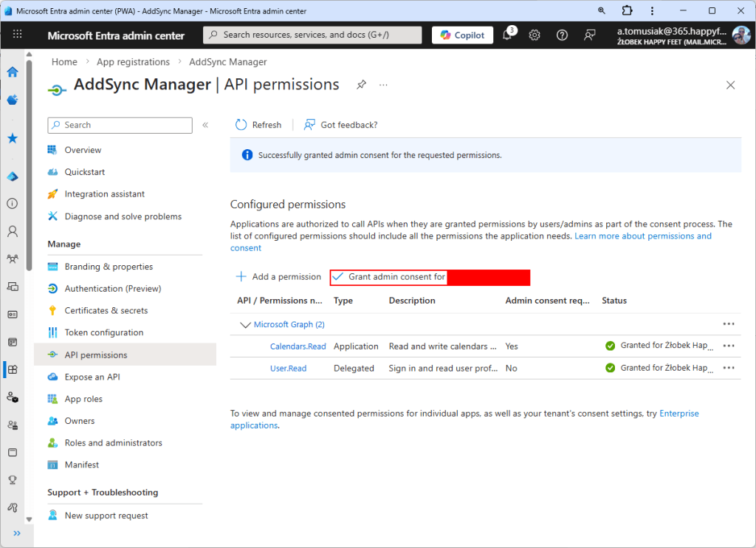The height and width of the screenshot is (548, 756).
Task: Collapse the resource menu with double chevron
Action: pos(205,126)
